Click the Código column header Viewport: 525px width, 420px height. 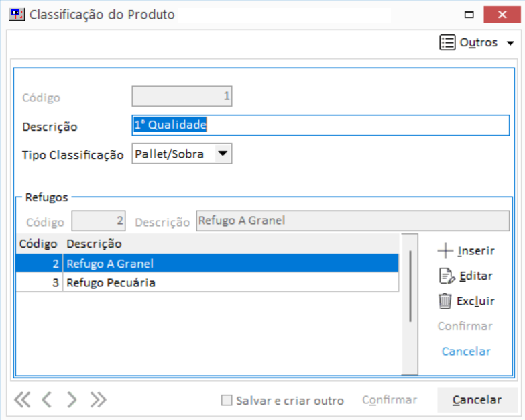pyautogui.click(x=38, y=244)
